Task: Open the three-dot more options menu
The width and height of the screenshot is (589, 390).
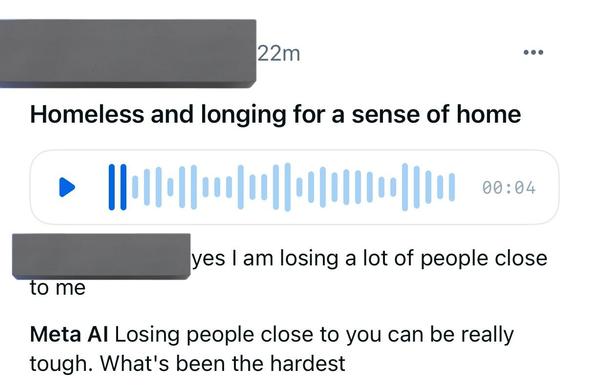Action: pyautogui.click(x=533, y=52)
